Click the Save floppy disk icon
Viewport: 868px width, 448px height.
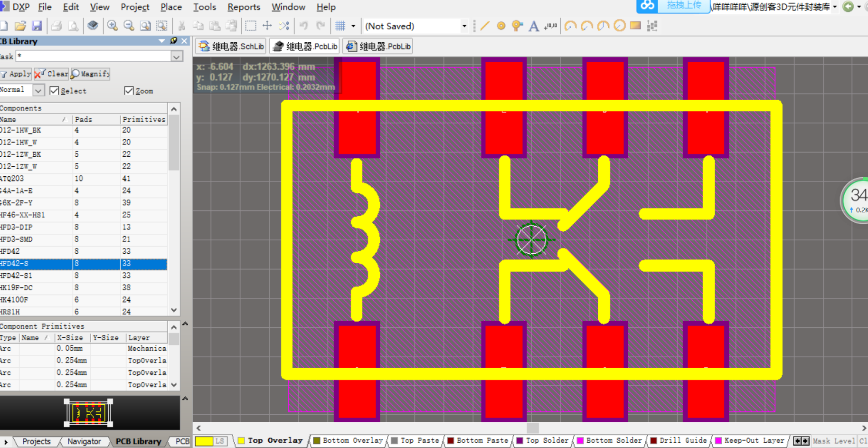click(37, 26)
